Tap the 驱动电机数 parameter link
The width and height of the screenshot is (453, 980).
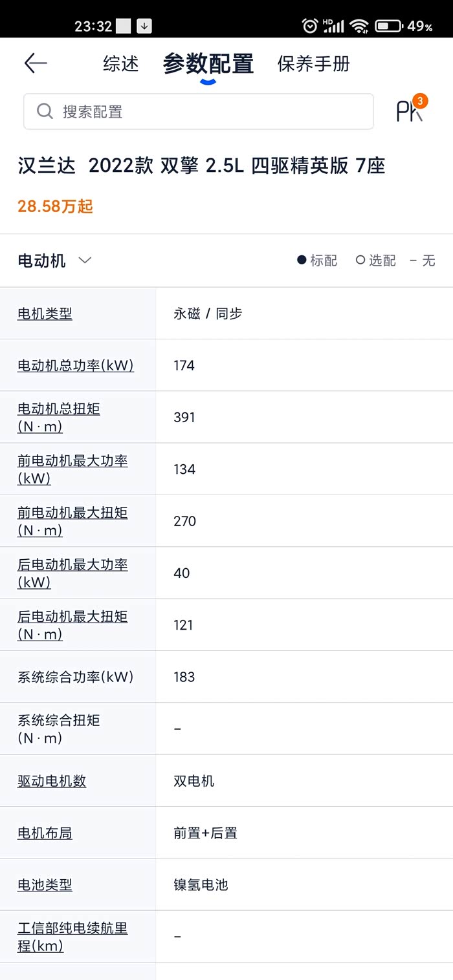pos(52,781)
